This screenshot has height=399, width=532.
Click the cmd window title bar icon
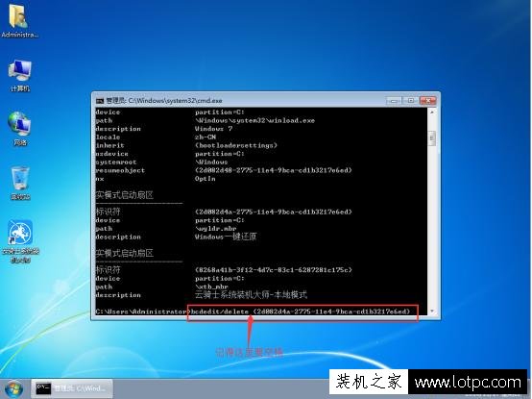tap(100, 101)
